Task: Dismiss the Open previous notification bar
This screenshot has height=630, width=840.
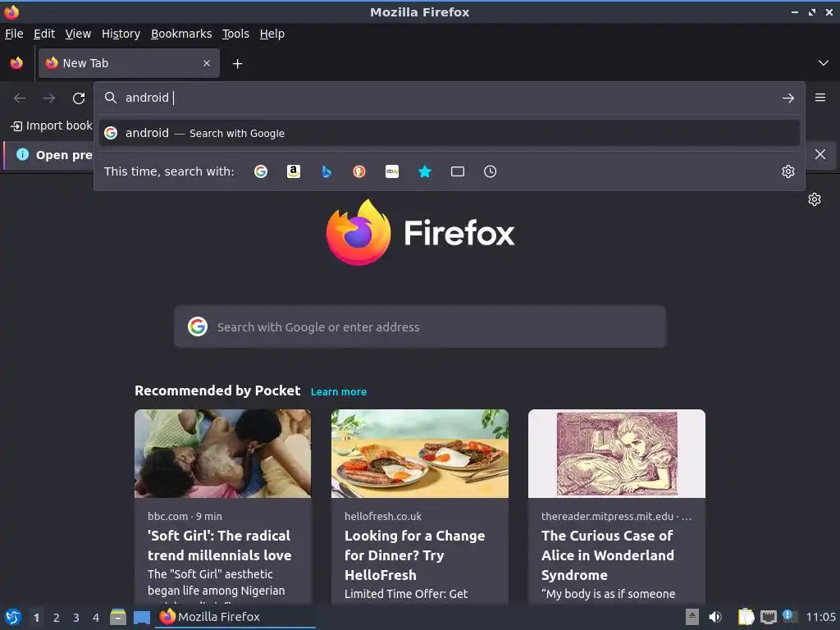Action: 820,154
